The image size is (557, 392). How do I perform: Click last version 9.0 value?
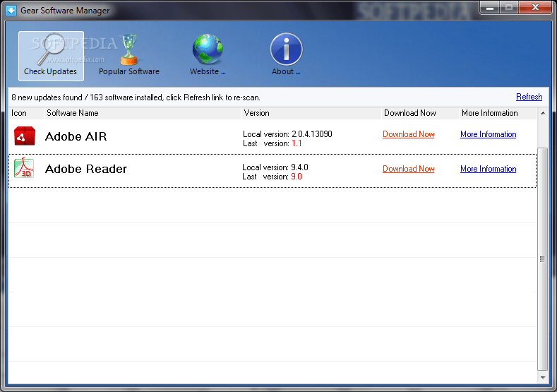coord(297,177)
